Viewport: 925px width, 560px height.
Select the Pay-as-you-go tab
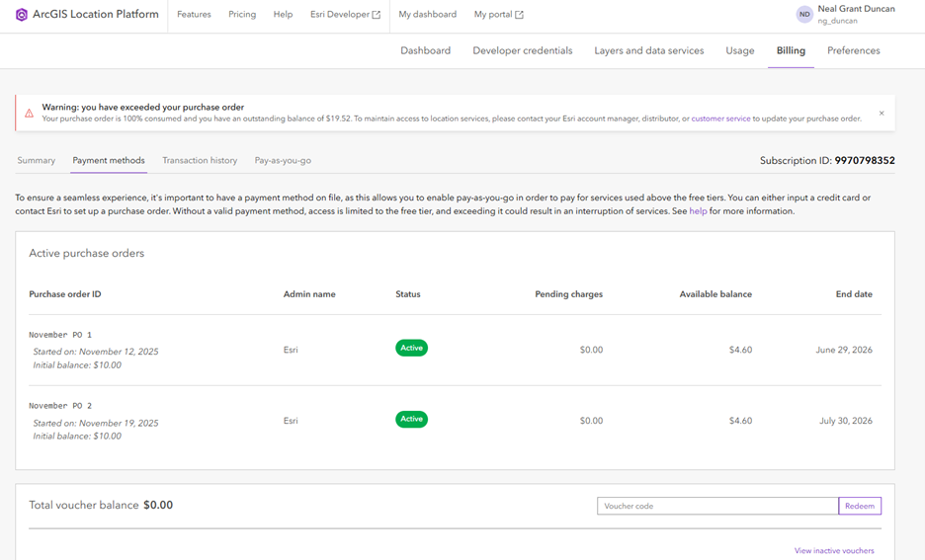pos(283,160)
